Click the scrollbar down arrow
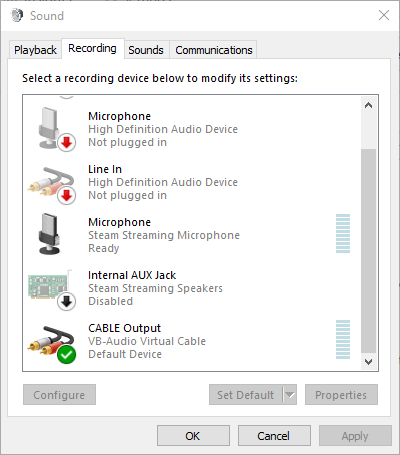 [x=368, y=362]
